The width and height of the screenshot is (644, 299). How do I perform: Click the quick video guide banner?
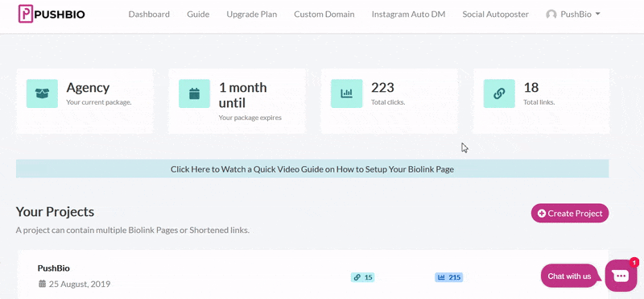(x=312, y=169)
